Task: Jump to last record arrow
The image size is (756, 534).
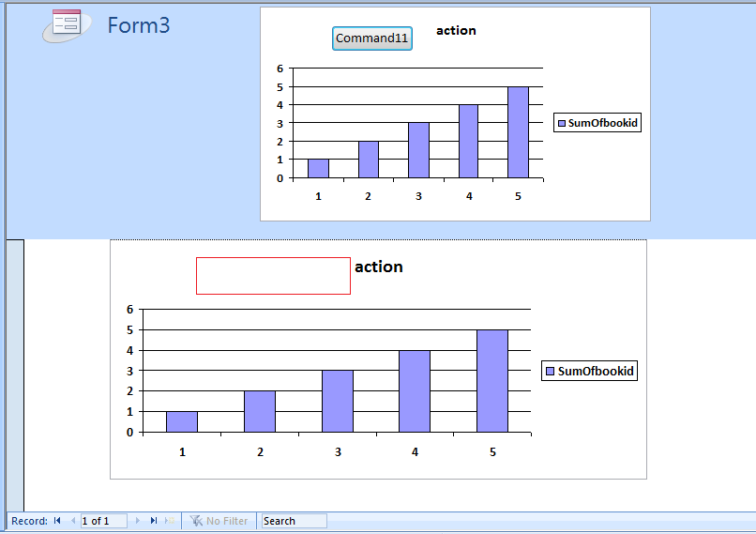Action: 154,521
